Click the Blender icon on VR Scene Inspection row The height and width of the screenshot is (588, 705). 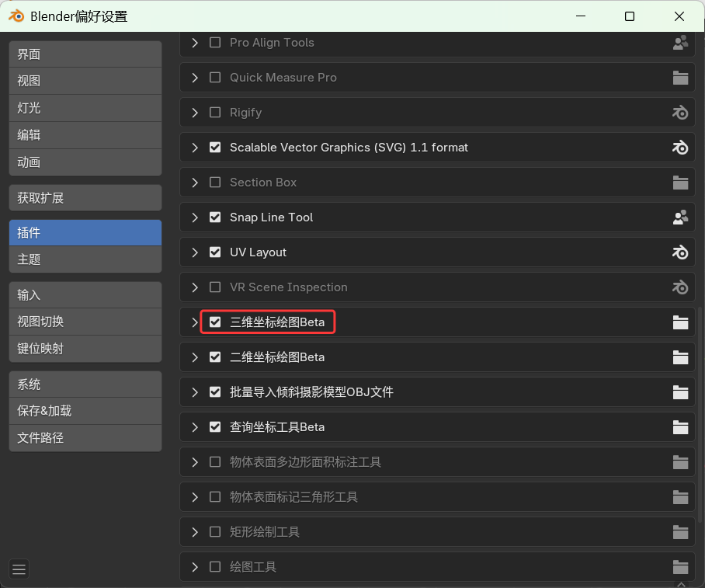point(680,287)
